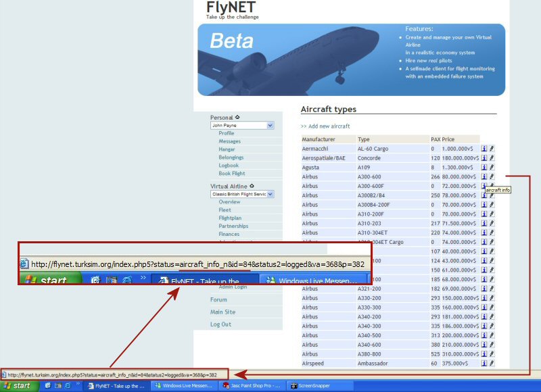Open aircraft info for Airspeed Ambassador
This screenshot has height=392, width=541.
point(484,363)
